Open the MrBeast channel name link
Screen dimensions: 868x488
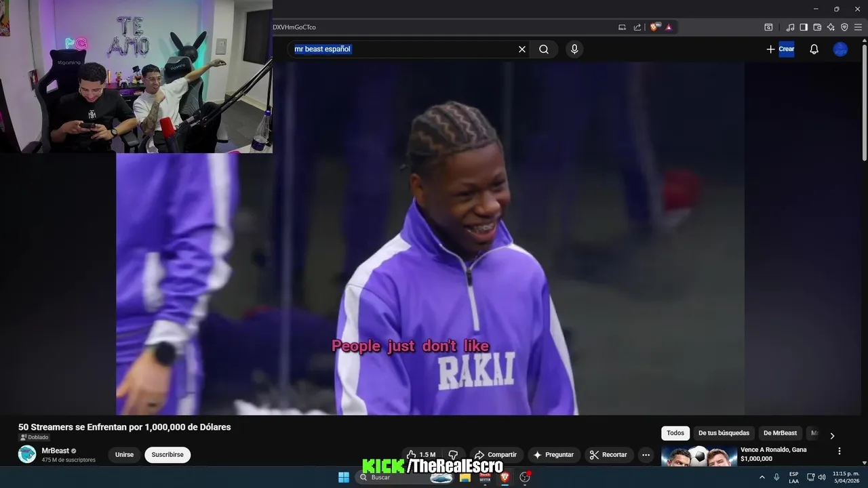tap(56, 451)
